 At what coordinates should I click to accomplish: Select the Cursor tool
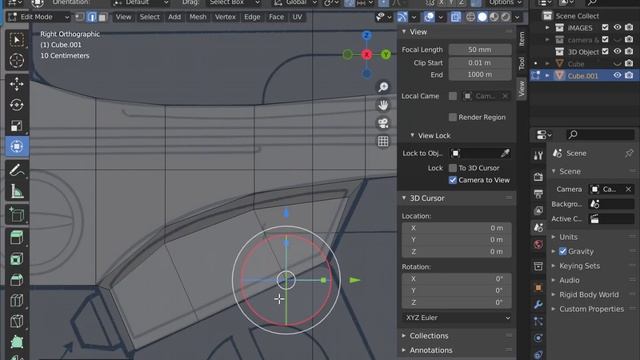tap(17, 60)
